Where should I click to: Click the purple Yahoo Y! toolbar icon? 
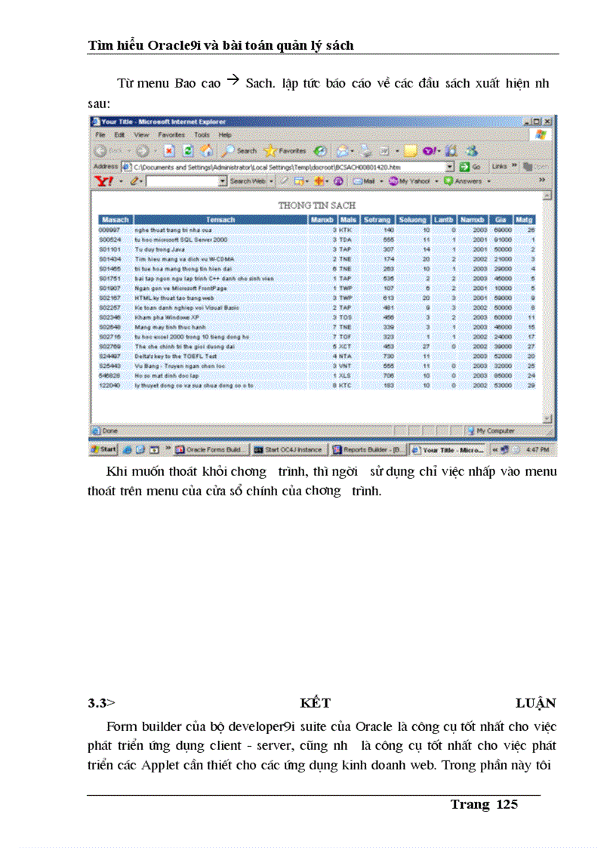point(430,151)
